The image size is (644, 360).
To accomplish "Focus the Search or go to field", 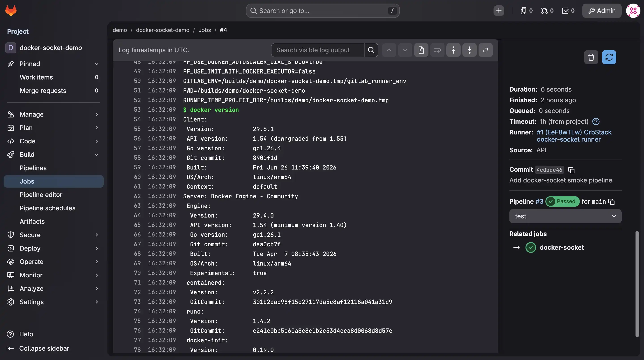I will click(x=322, y=11).
